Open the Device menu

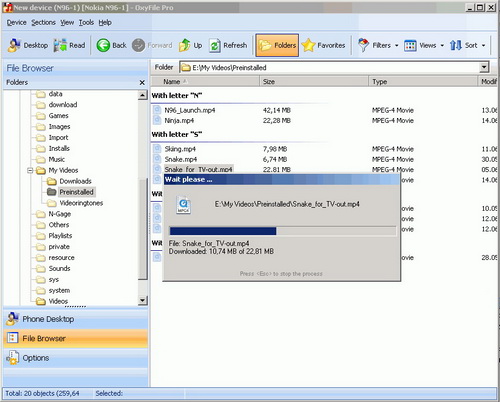(16, 22)
